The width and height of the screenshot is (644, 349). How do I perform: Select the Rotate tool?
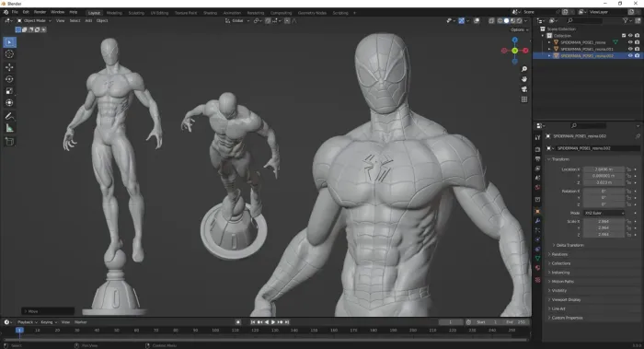(x=9, y=79)
